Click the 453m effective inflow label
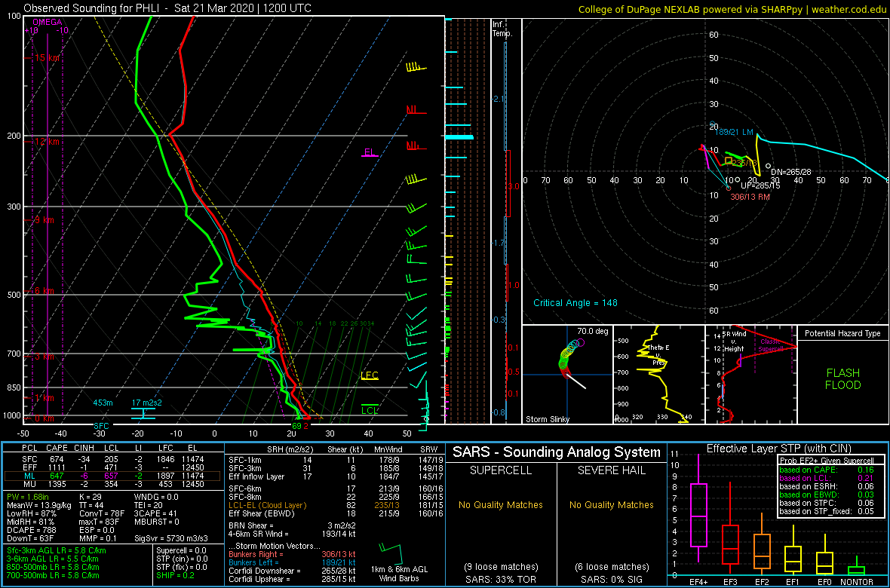Screen dimensions: 890x588 [x=104, y=403]
